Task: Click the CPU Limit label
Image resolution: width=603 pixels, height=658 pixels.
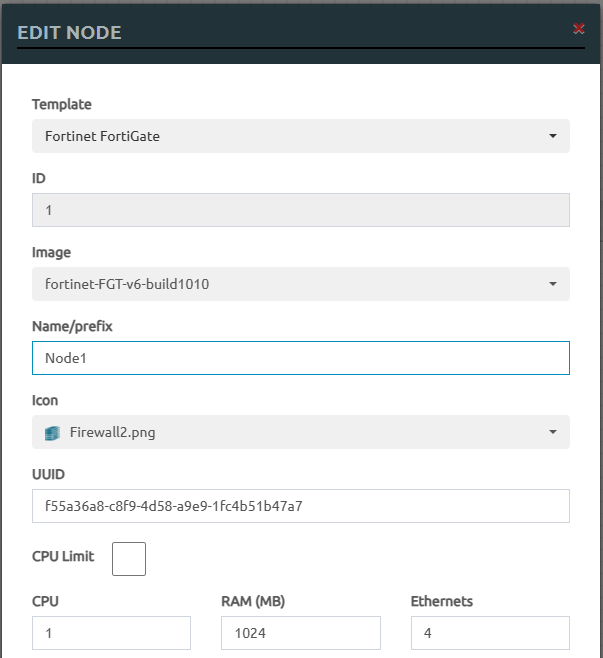Action: pos(63,556)
